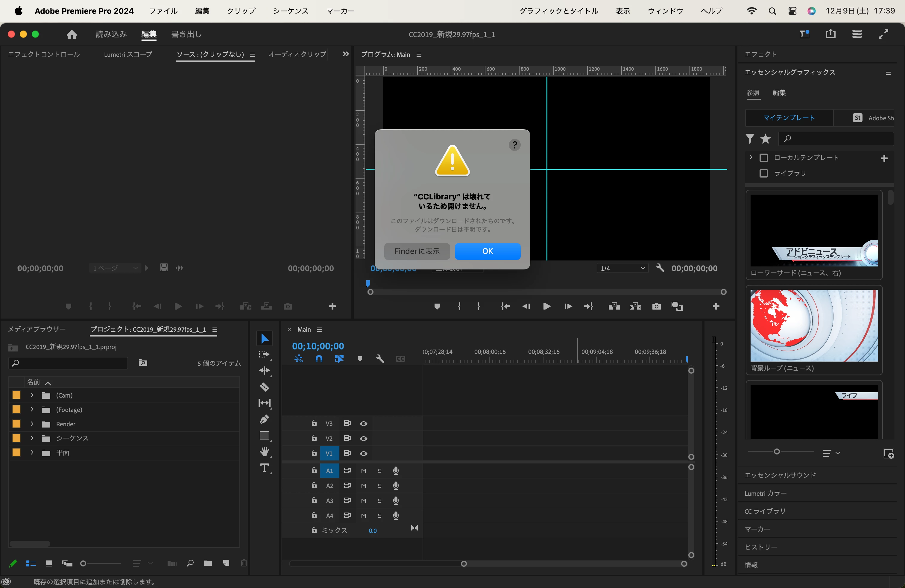Select the Razor tool in toolbar
The width and height of the screenshot is (905, 588).
coord(264,387)
